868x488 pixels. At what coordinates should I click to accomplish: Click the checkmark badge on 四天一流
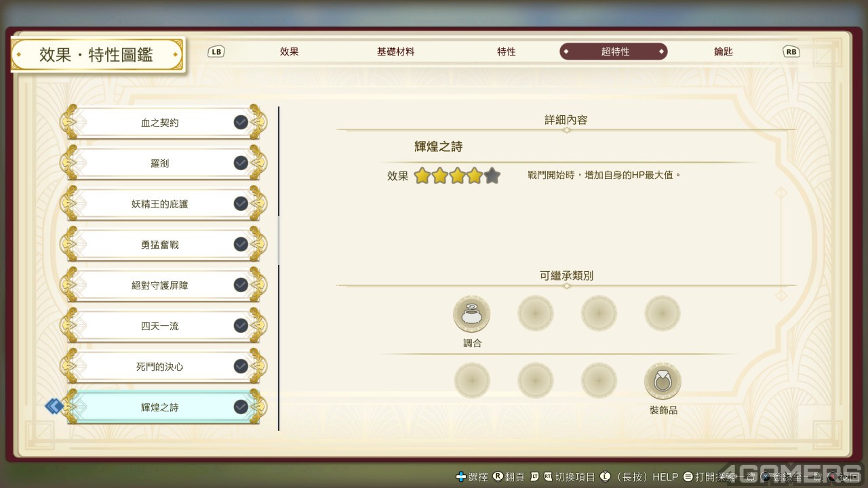point(241,325)
